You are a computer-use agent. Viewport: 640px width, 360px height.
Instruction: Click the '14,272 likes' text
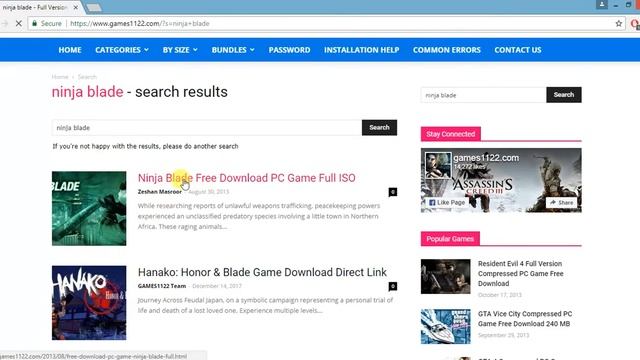click(469, 167)
